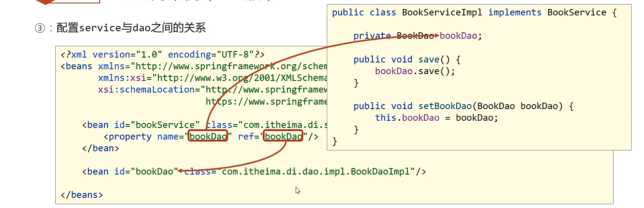644x208 pixels.
Task: Click the heading 配置service与dao之间的关系
Action: 131,28
